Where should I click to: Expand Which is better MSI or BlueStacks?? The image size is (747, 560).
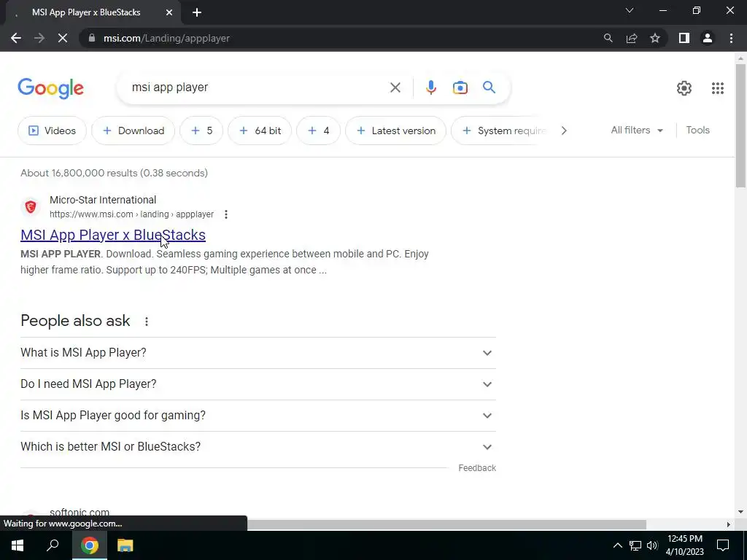point(258,447)
